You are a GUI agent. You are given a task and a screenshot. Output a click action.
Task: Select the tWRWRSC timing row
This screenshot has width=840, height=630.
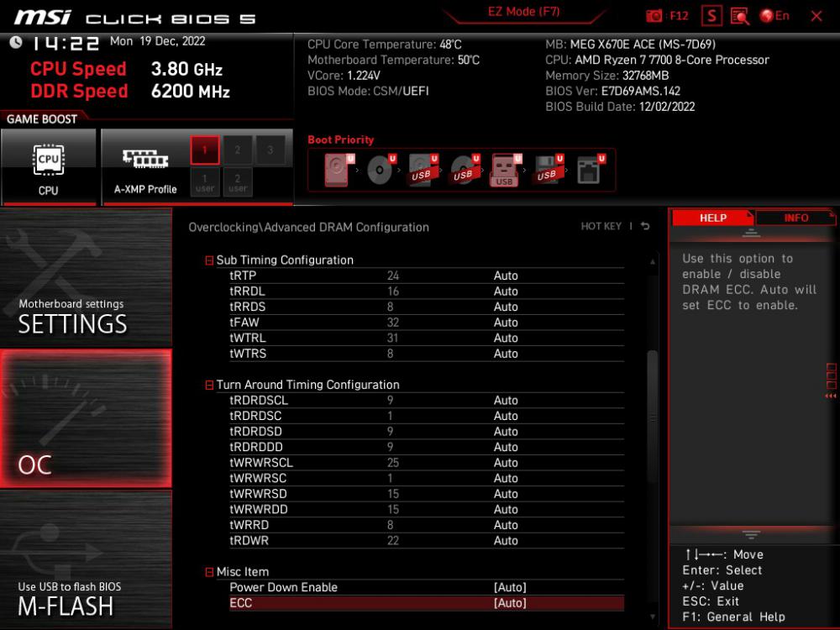(427, 478)
